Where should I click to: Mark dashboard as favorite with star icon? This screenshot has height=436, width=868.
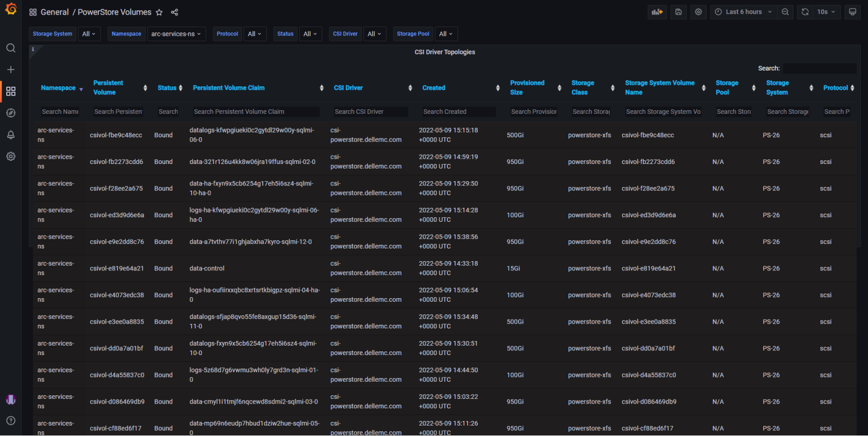(x=159, y=12)
